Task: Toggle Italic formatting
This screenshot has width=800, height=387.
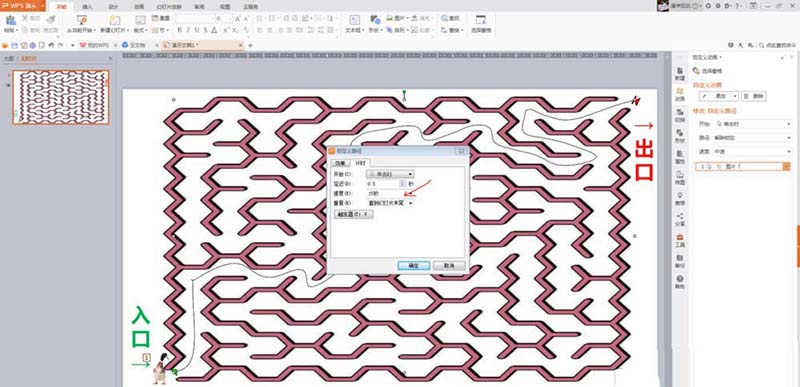Action: (188, 30)
